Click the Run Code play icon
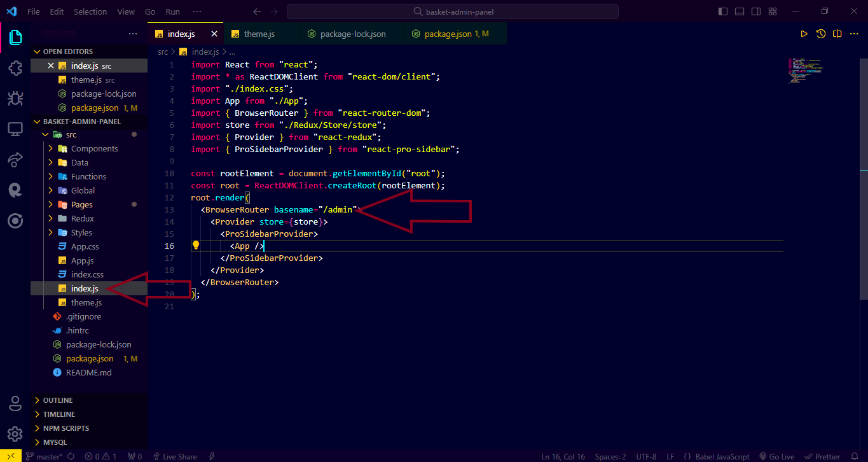Viewport: 868px width, 462px height. click(804, 34)
